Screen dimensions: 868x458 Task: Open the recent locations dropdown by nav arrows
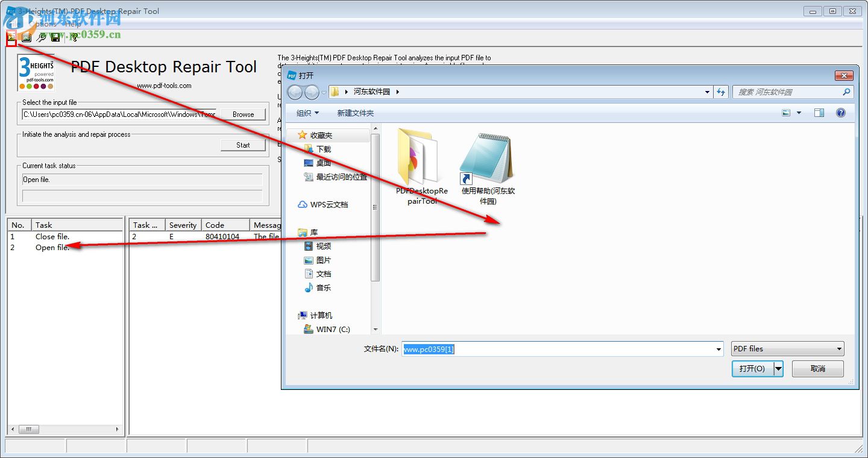324,92
